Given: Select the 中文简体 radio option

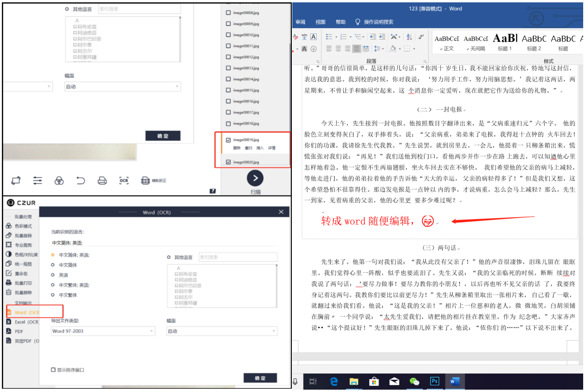Looking at the screenshot, I should (53, 265).
